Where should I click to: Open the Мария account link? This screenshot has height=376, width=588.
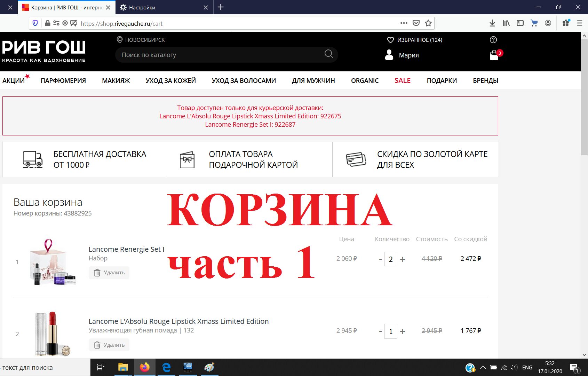pyautogui.click(x=409, y=55)
